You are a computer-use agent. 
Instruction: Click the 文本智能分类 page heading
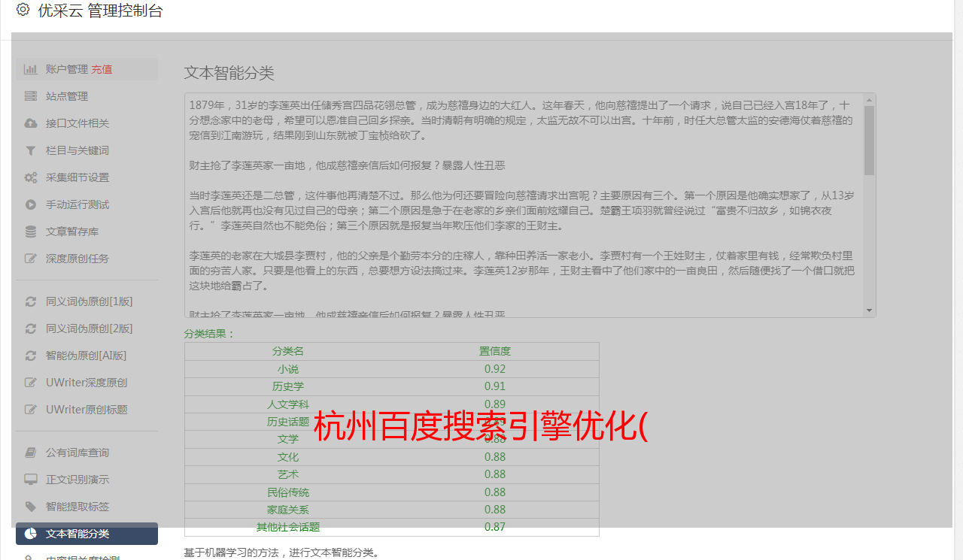[x=229, y=73]
